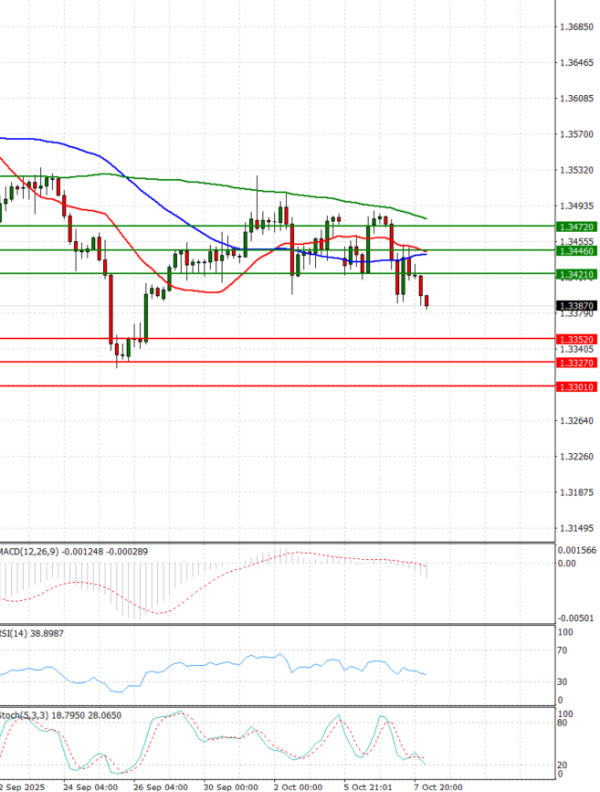Click the 1.36855 label on the price axis
This screenshot has height=792, width=600.
click(x=578, y=26)
